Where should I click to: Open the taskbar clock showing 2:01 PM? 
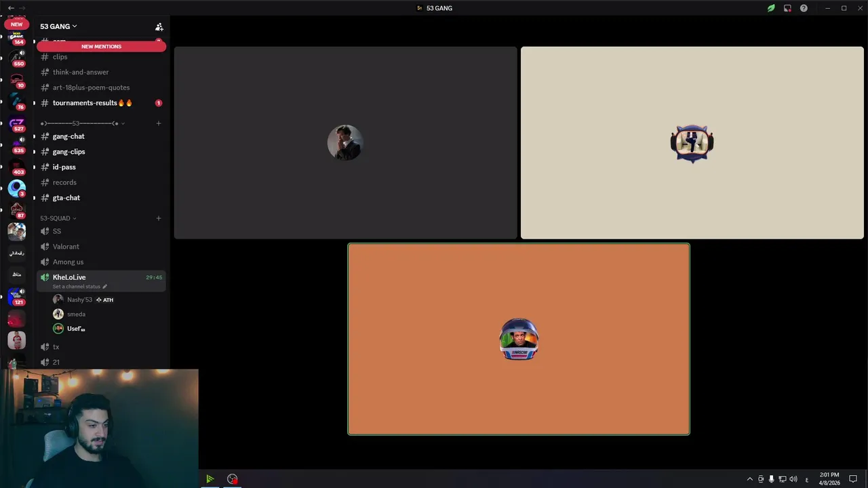[829, 479]
